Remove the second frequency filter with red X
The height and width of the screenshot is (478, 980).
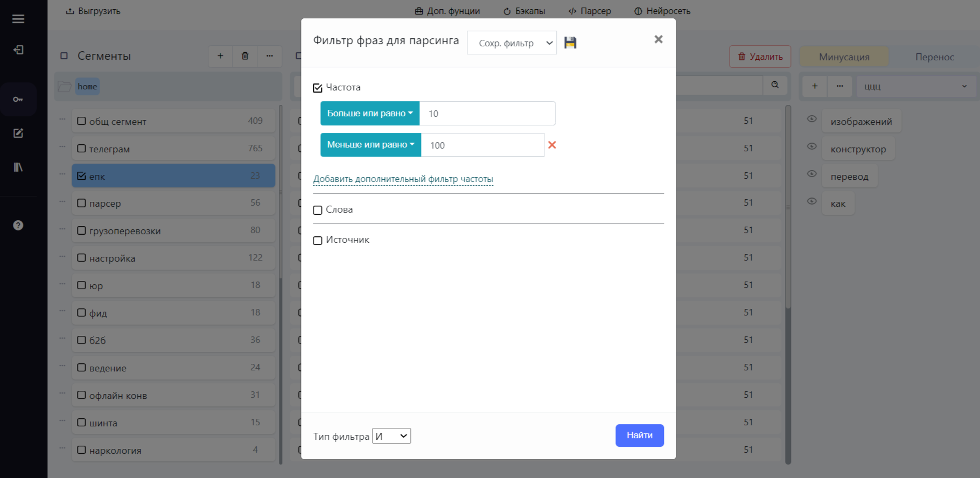coord(552,145)
